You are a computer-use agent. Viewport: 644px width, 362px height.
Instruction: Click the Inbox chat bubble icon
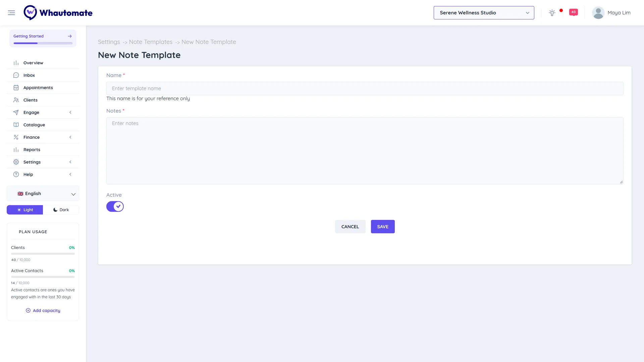click(x=16, y=75)
